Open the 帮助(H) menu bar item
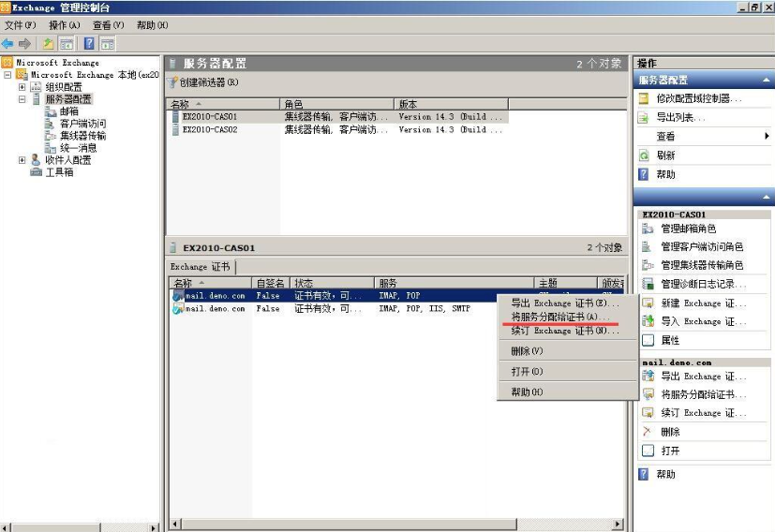775x532 pixels. (x=152, y=24)
